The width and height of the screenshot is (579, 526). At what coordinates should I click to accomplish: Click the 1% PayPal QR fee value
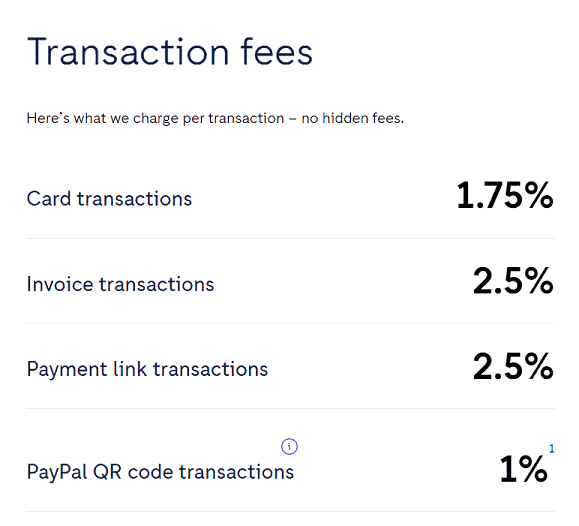pyautogui.click(x=523, y=468)
